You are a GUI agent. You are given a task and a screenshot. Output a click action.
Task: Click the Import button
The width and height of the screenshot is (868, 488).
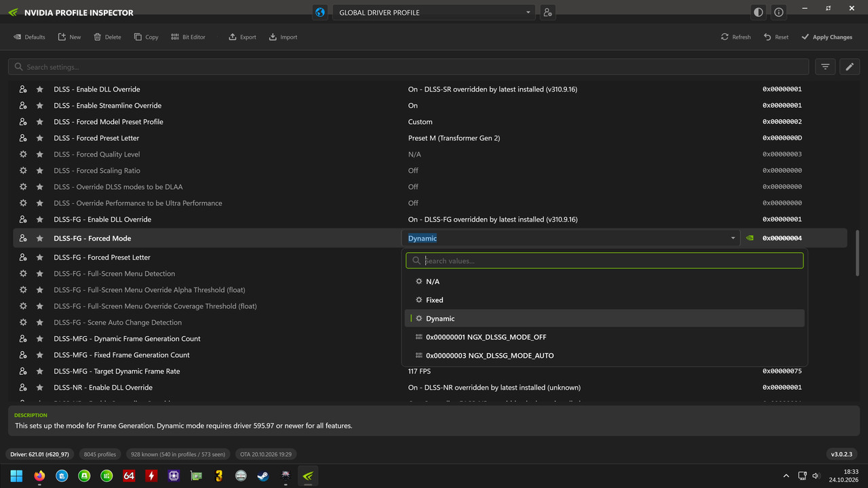pos(283,37)
